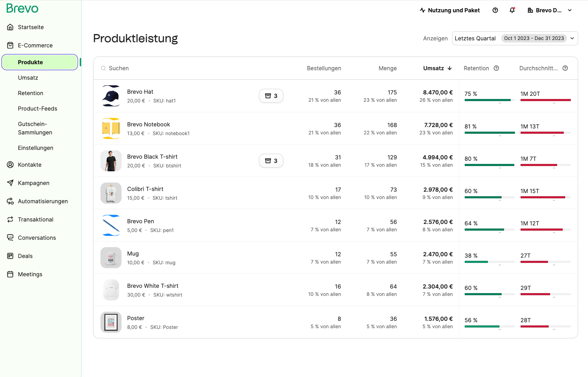Click the SKU: notebook1 label
588x377 pixels.
click(171, 133)
